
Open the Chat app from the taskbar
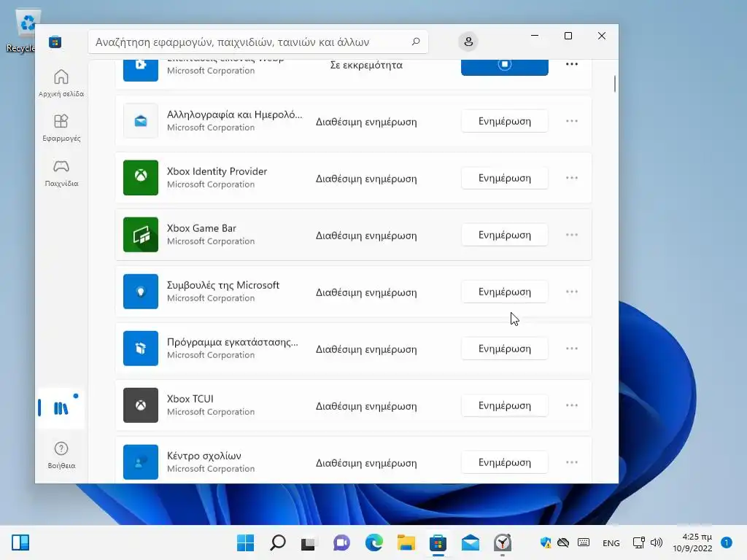tap(341, 542)
